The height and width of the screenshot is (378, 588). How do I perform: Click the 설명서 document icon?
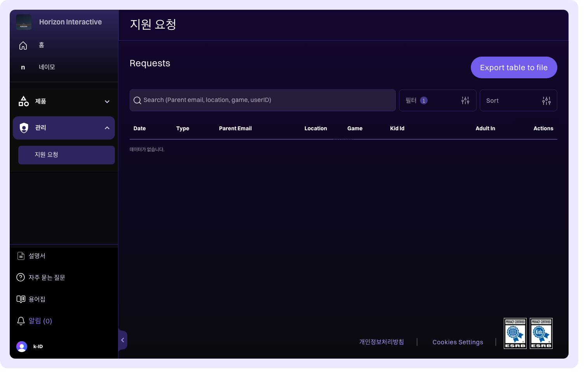21,256
